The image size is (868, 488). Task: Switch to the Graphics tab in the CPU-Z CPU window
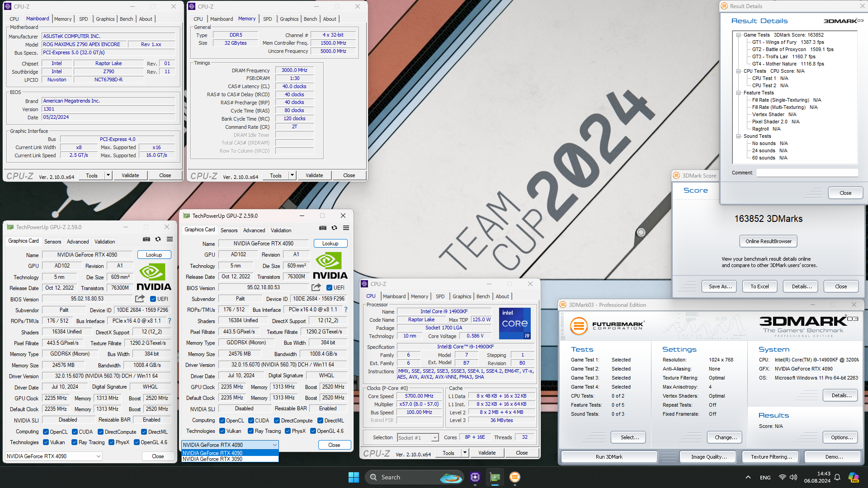tap(462, 296)
